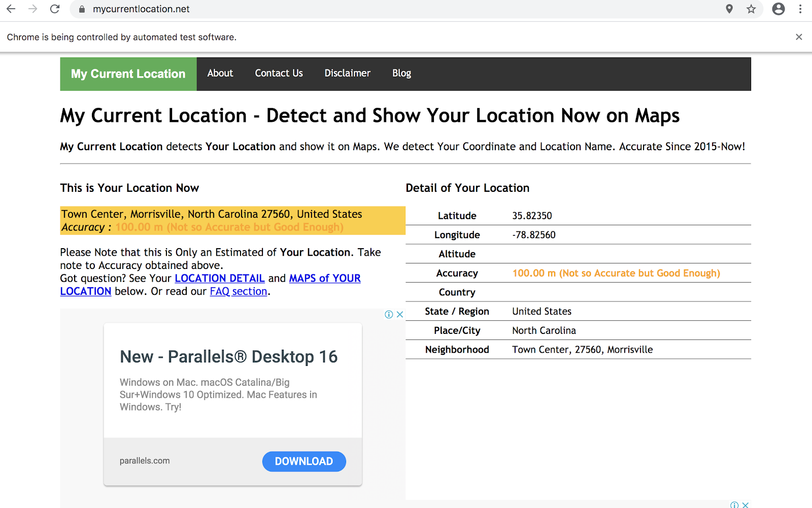This screenshot has height=508, width=812.
Task: Open the Disclaimer page
Action: pyautogui.click(x=348, y=74)
